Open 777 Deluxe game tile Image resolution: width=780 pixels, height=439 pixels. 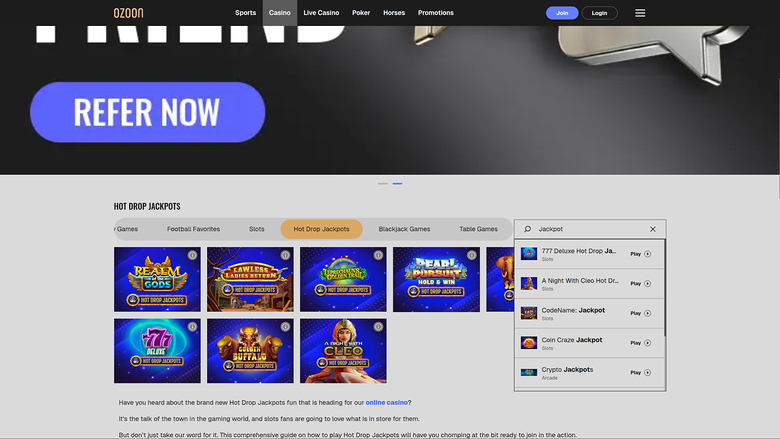click(x=157, y=351)
